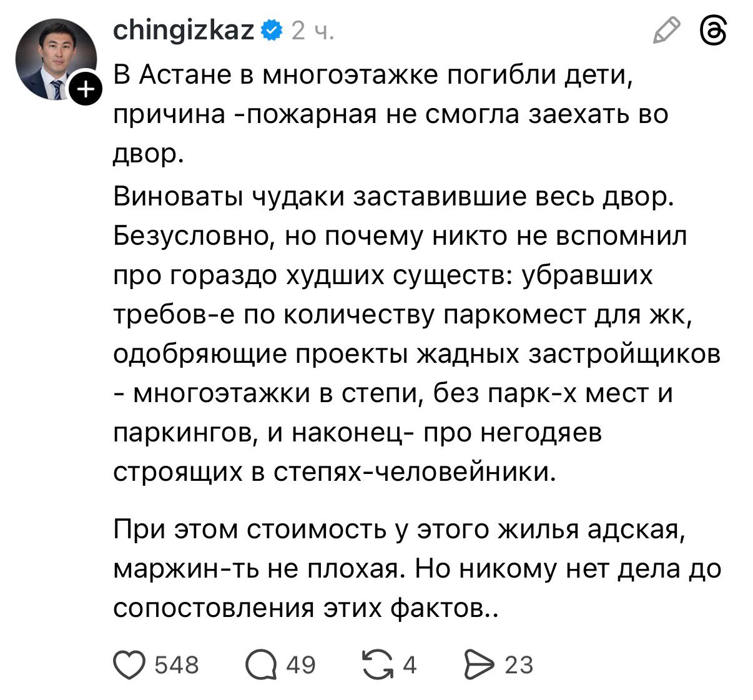753x700 pixels.
Task: Open the chingizkaz profile picture
Action: (x=55, y=58)
